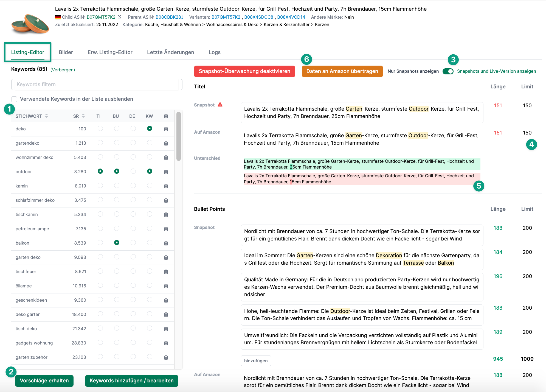Click the 'Qualität Made in Germany' bullet field
The height and width of the screenshot is (392, 546).
362,287
